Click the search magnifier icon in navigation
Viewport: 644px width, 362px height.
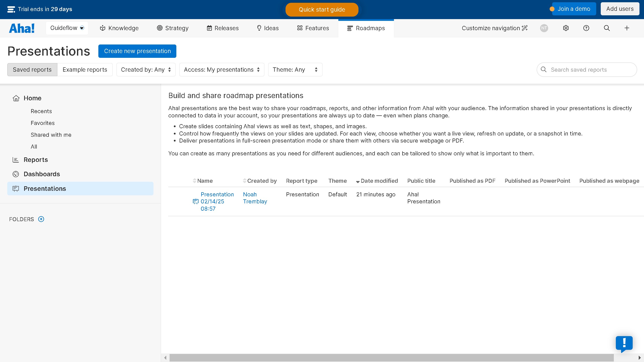[607, 28]
